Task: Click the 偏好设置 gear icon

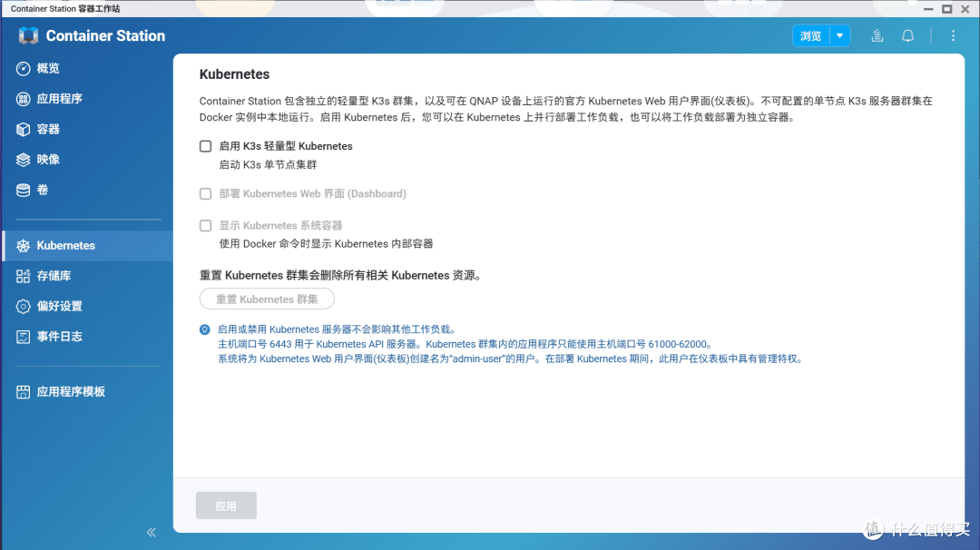Action: (x=23, y=306)
